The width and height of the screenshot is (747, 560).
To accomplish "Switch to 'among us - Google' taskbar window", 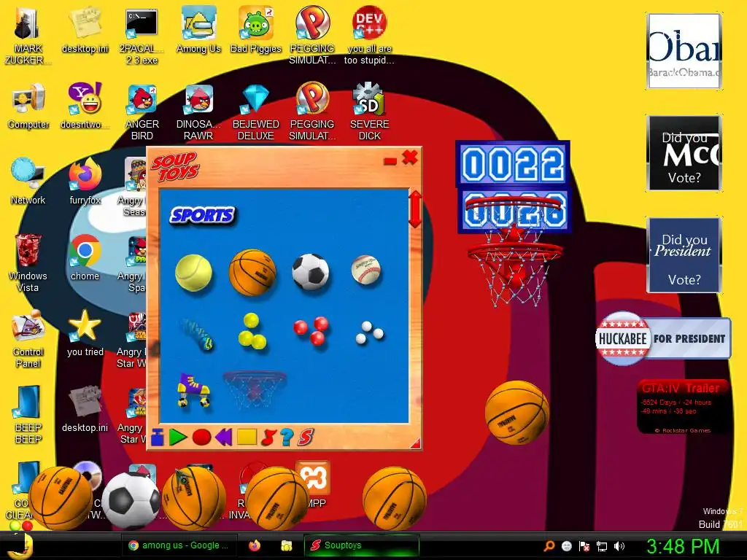I will coord(179,545).
